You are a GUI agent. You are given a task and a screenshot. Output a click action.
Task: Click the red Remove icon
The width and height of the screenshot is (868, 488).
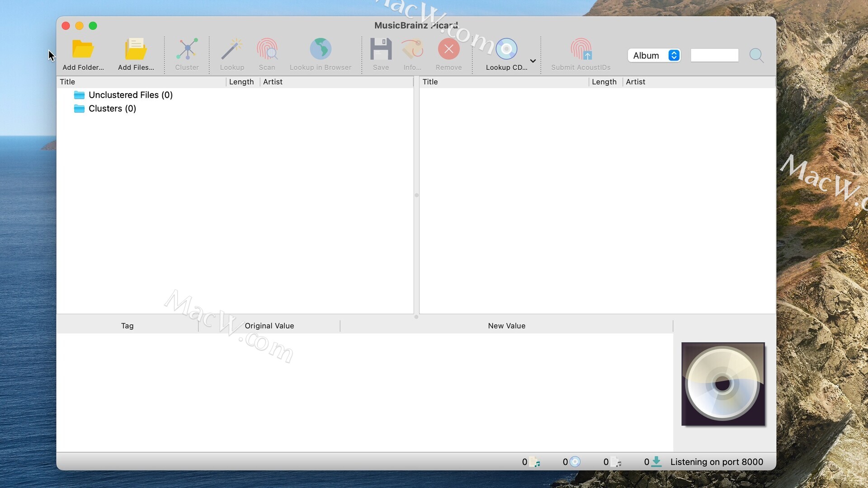click(448, 49)
